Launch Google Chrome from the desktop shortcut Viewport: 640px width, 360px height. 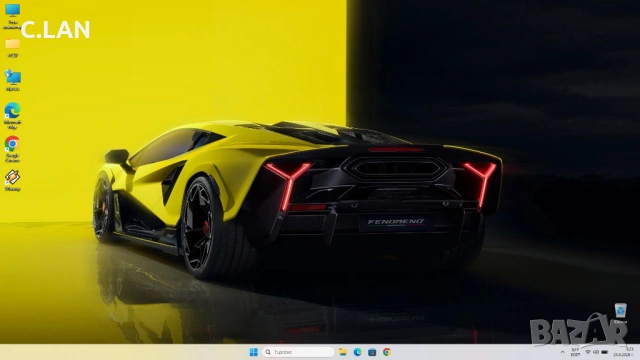(13, 149)
